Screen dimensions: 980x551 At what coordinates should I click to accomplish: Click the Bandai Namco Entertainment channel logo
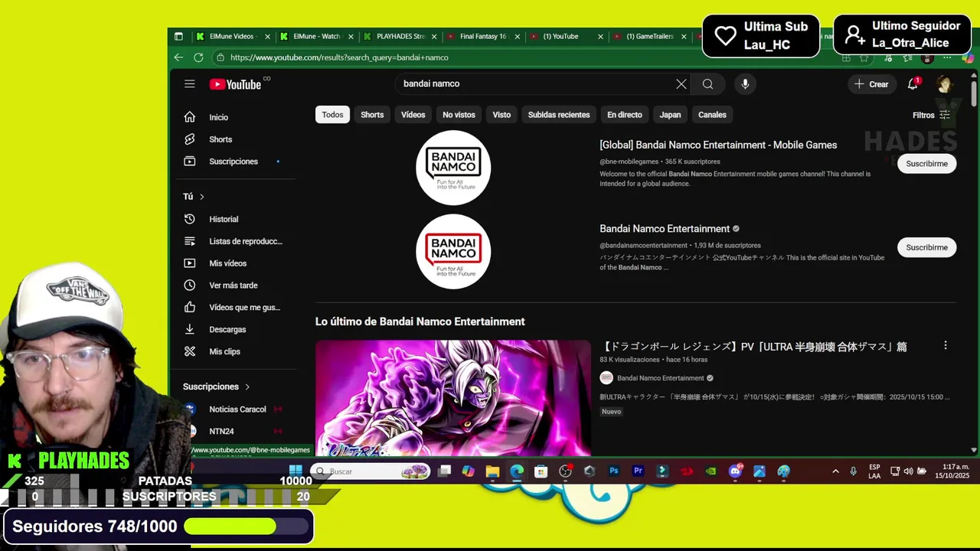pos(453,252)
